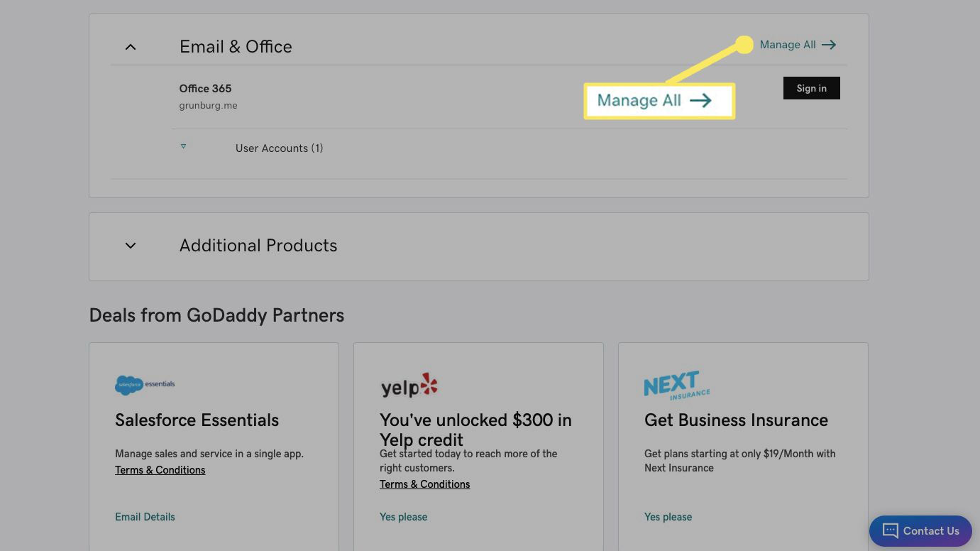Image resolution: width=980 pixels, height=551 pixels.
Task: Click Yes please on the Yelp card
Action: pos(403,517)
